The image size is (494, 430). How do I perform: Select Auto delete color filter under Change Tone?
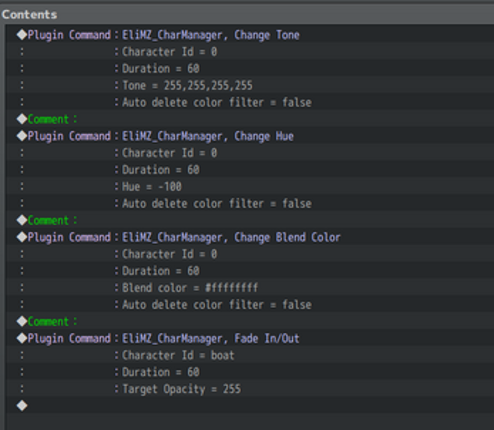coord(250,102)
